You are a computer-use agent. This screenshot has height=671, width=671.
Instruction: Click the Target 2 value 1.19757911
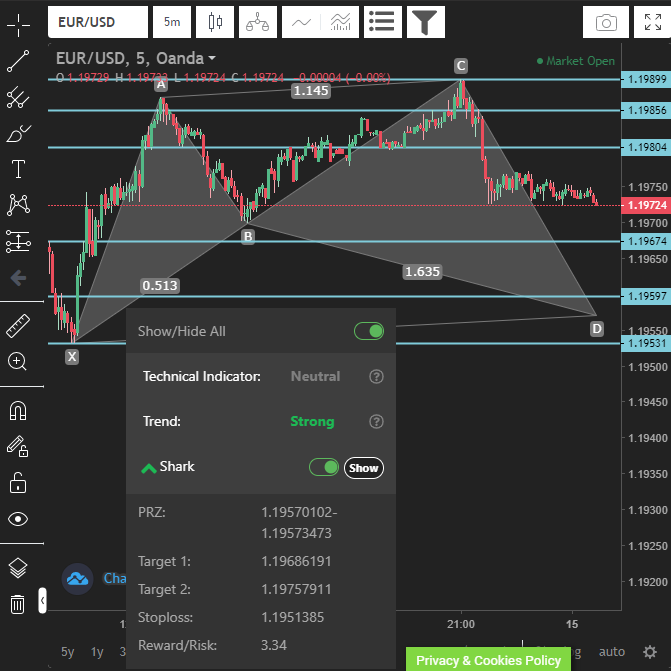point(296,589)
